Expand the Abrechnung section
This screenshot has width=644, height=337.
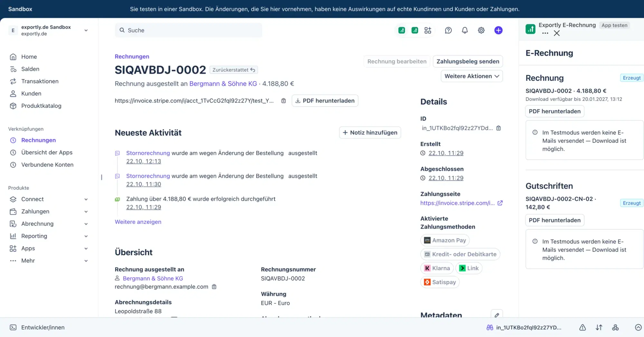pos(86,224)
